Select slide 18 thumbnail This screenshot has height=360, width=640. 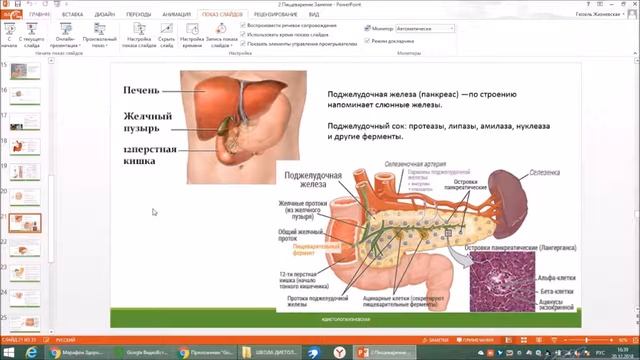[25, 147]
